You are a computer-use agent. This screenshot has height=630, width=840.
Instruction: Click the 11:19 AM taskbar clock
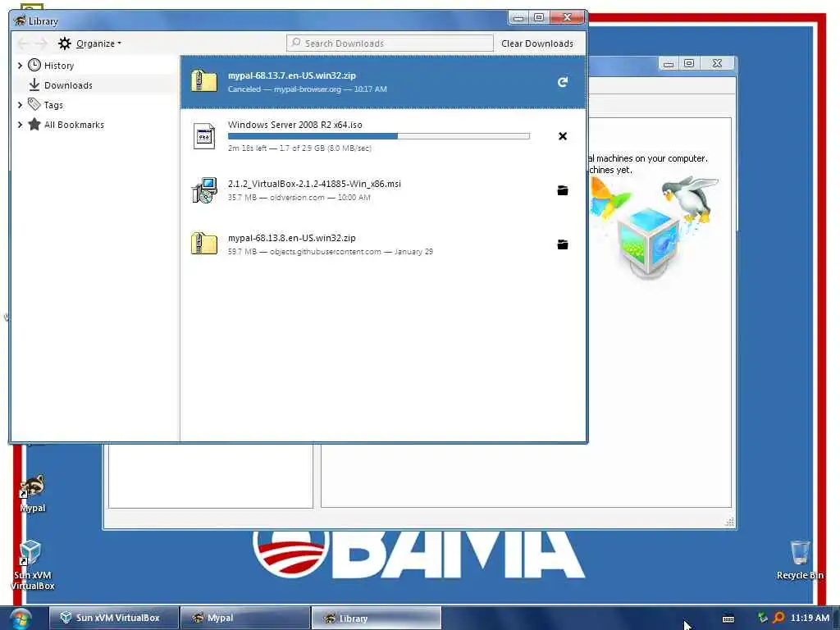click(810, 618)
